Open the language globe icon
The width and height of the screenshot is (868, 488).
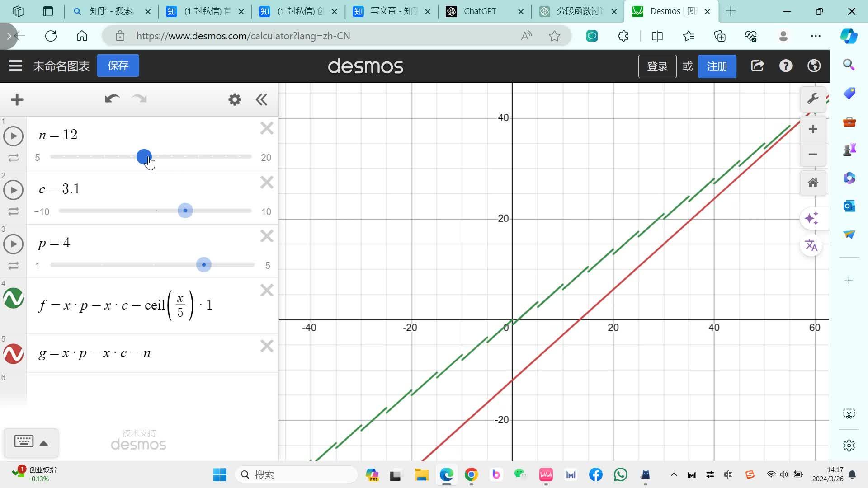814,66
